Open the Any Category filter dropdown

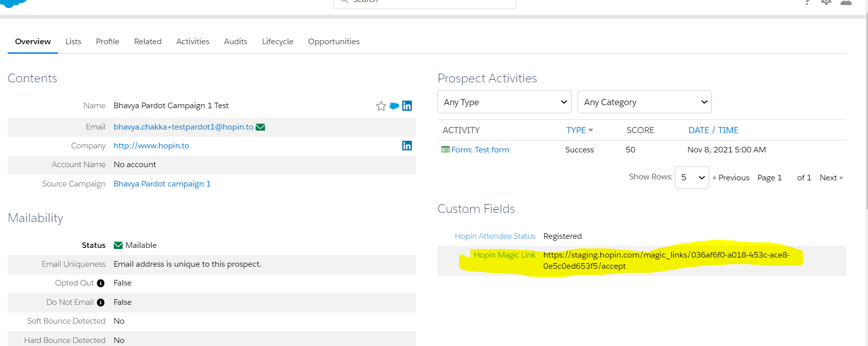coord(645,102)
